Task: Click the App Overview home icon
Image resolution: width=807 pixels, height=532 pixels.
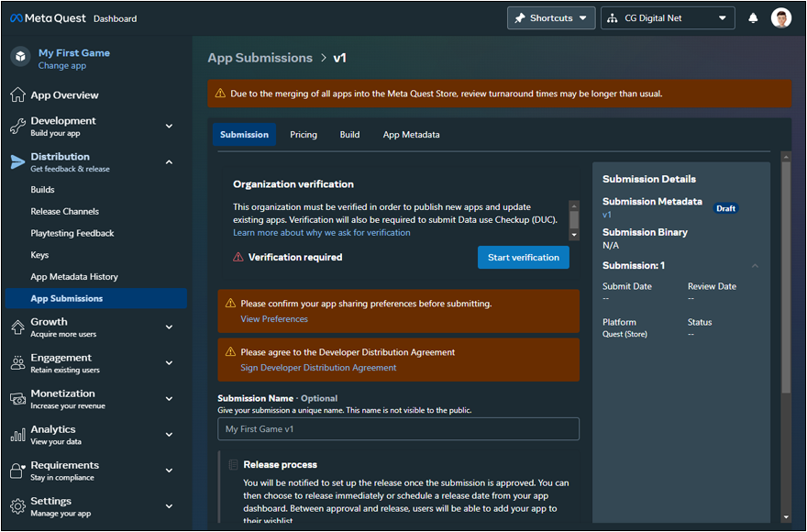Action: (x=17, y=94)
